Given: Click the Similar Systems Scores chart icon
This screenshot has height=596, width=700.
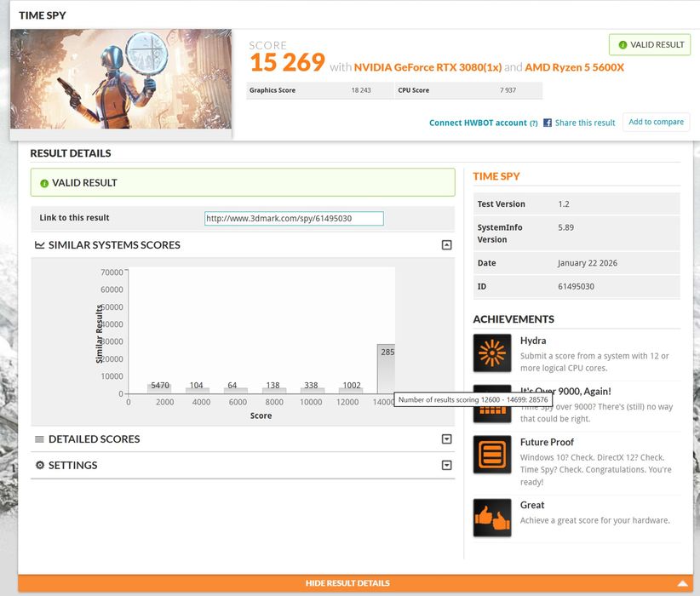Looking at the screenshot, I should coord(40,244).
